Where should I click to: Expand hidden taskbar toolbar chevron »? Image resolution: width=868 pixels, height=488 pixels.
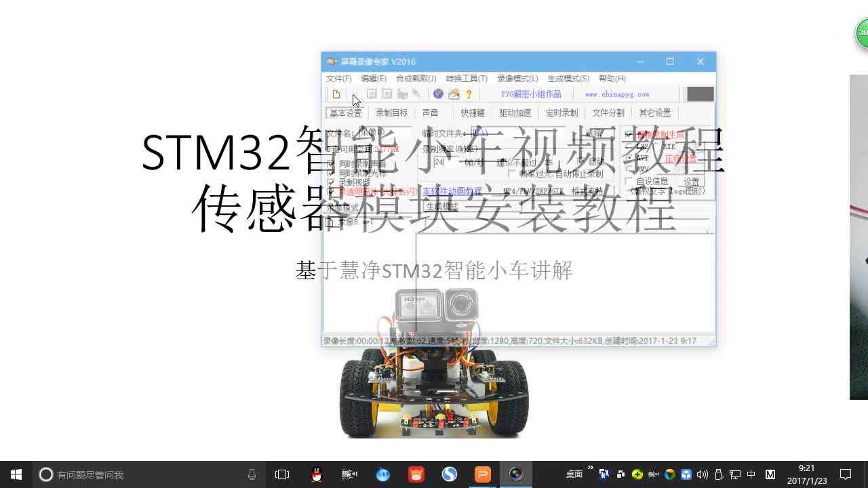coord(590,468)
